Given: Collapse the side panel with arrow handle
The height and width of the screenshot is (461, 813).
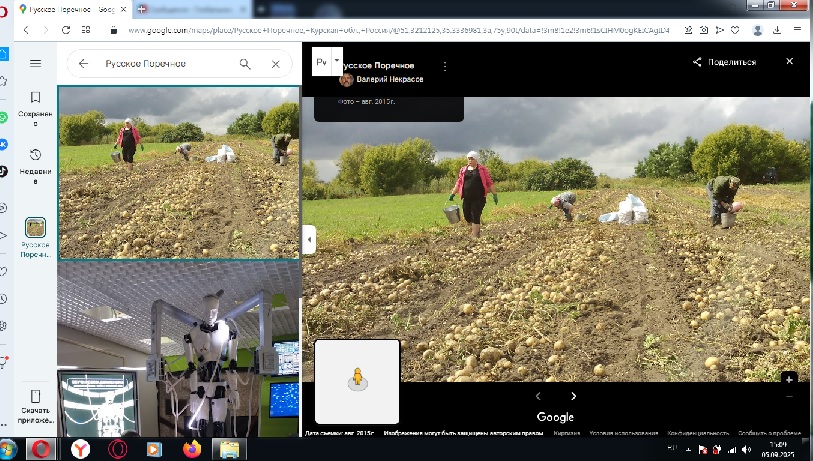Looking at the screenshot, I should [x=309, y=240].
